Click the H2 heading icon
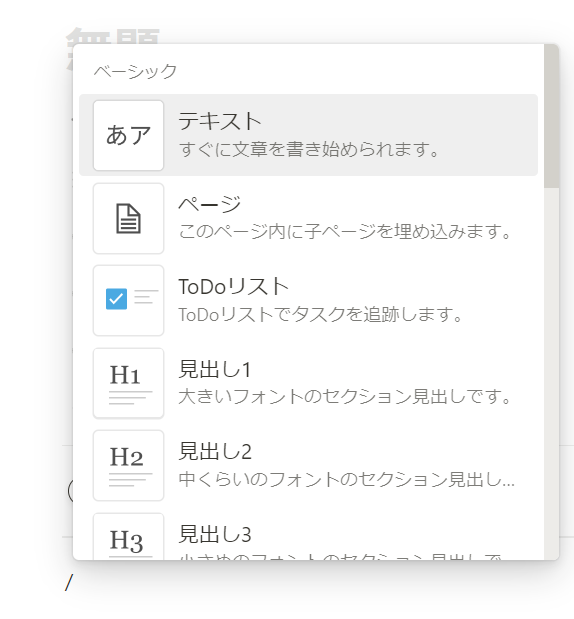574x619 pixels. coord(128,465)
